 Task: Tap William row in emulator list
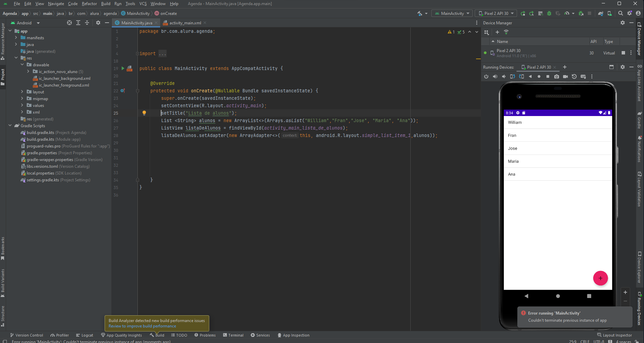tap(558, 122)
